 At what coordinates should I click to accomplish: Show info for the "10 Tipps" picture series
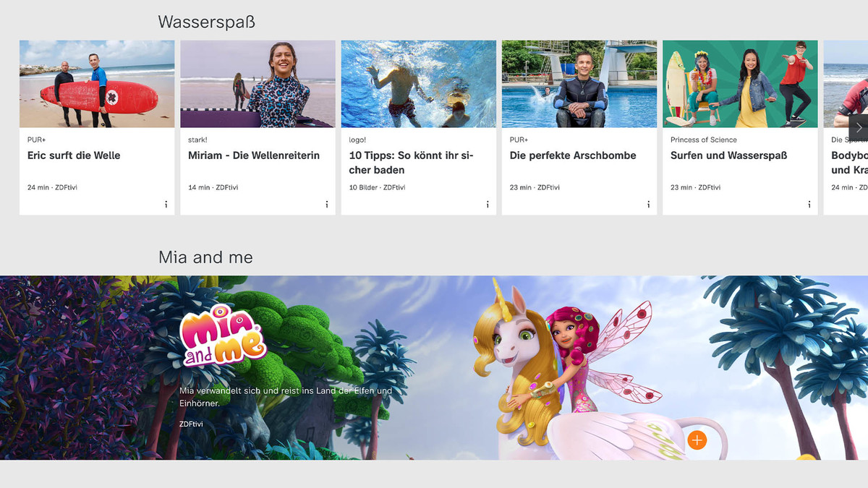488,205
